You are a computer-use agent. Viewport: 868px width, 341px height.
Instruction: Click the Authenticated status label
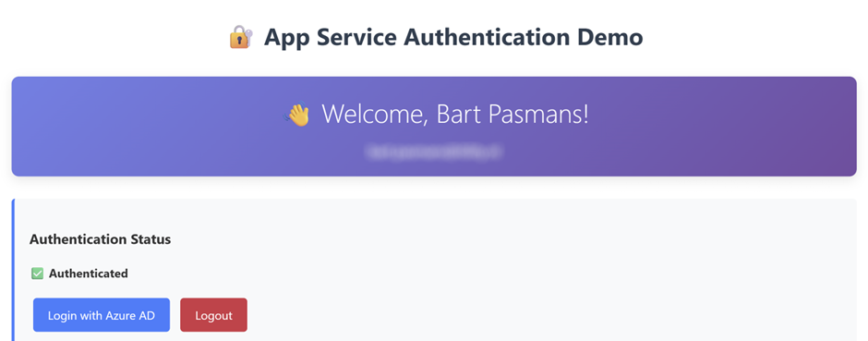[89, 274]
